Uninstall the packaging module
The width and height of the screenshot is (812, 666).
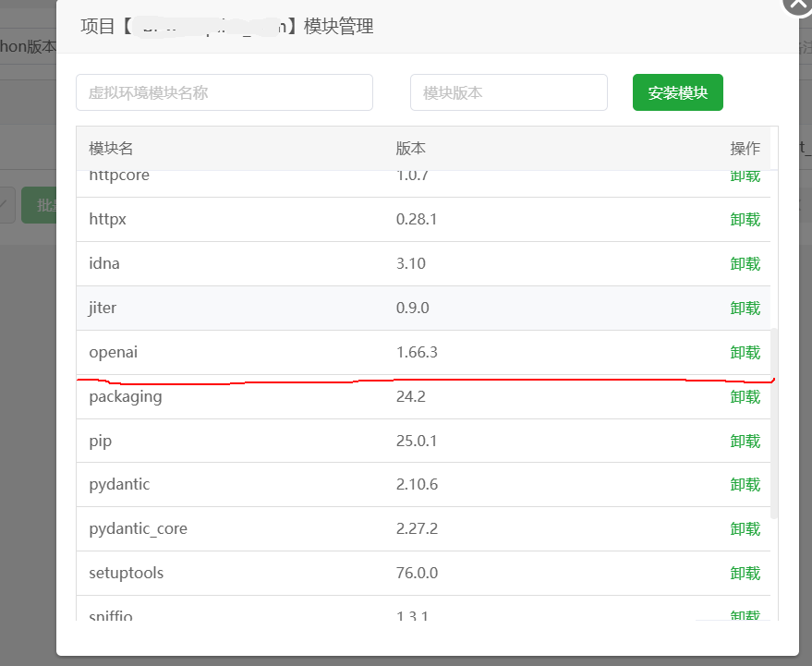pyautogui.click(x=745, y=397)
